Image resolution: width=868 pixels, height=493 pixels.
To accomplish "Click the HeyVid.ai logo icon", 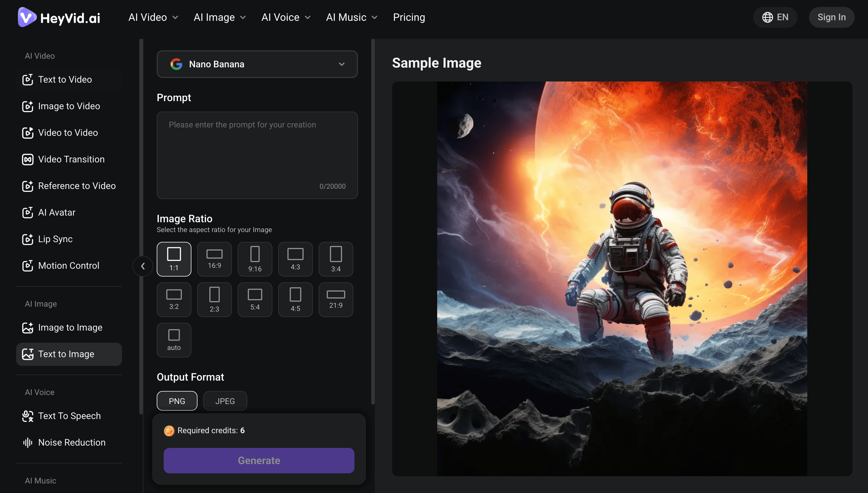I will tap(27, 17).
